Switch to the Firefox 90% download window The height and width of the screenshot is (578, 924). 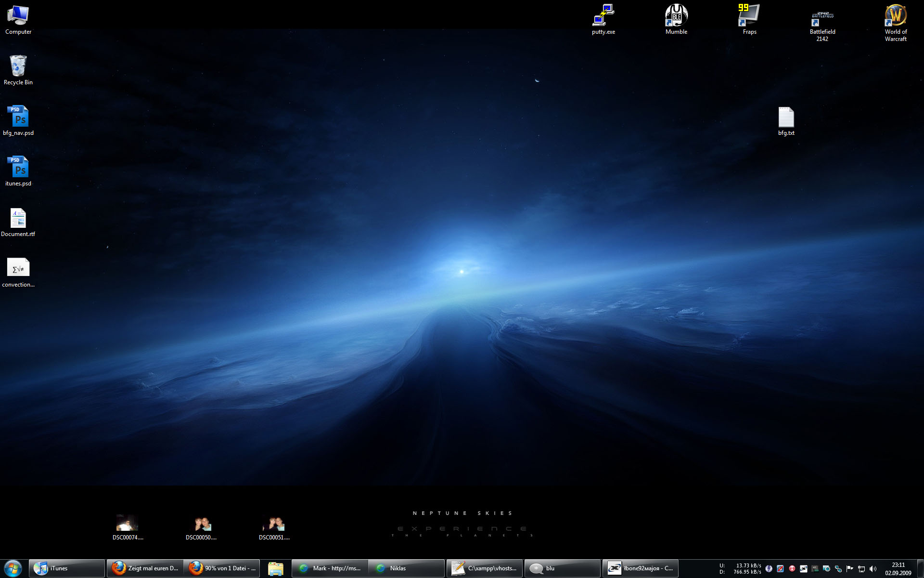(x=223, y=568)
